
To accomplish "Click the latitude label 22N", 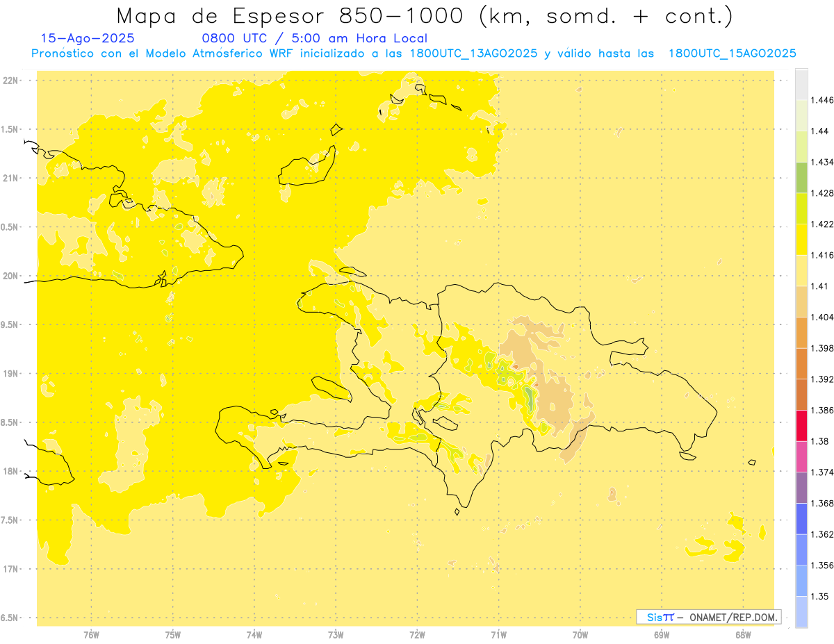I will [12, 81].
